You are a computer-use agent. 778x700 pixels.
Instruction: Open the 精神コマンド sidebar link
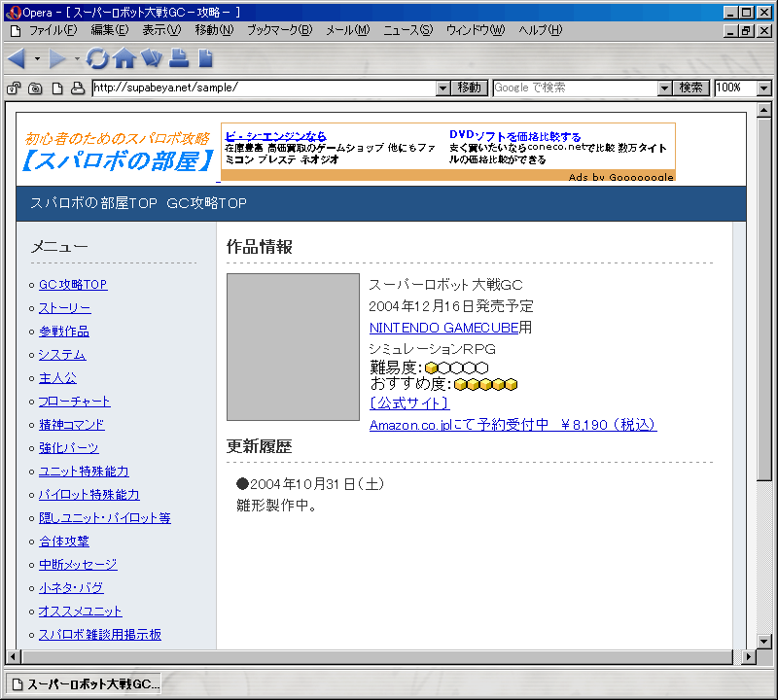tap(72, 425)
